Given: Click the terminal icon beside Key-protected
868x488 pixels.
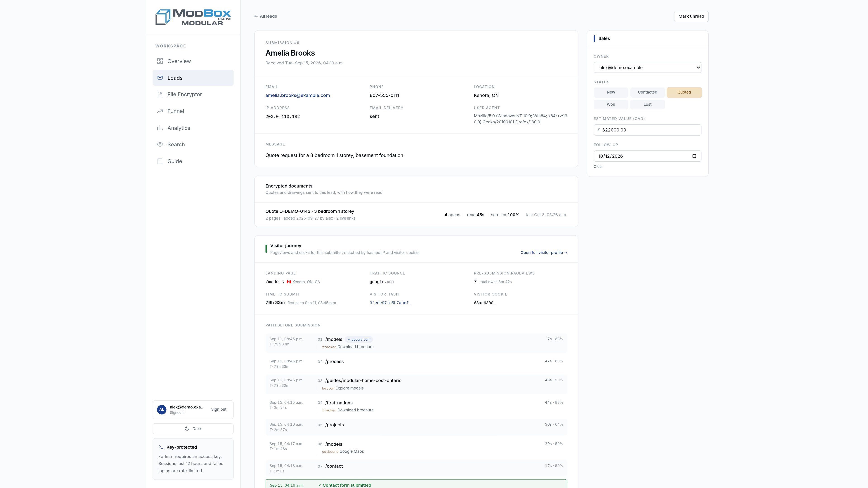Looking at the screenshot, I should [x=161, y=447].
